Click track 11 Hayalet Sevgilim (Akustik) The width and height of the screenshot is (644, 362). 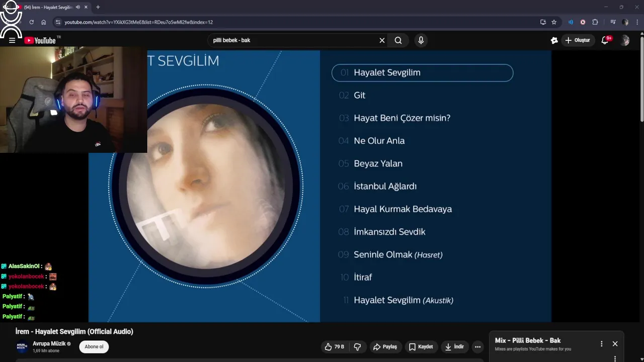click(397, 300)
